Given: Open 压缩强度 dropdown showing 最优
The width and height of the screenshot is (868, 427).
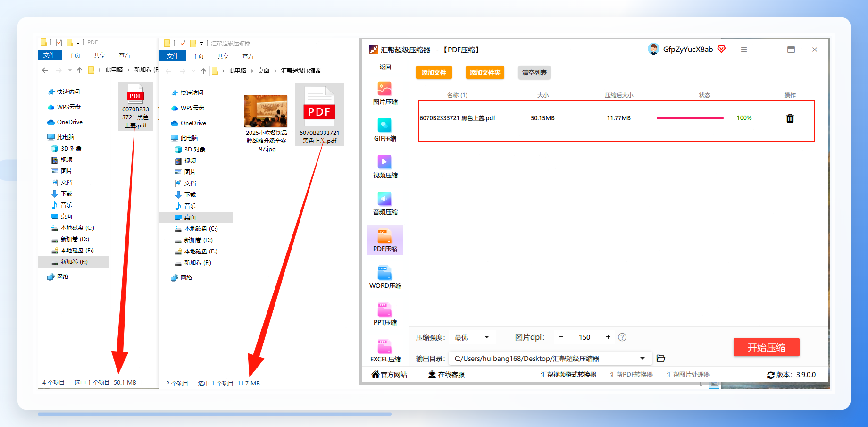Looking at the screenshot, I should click(x=472, y=337).
